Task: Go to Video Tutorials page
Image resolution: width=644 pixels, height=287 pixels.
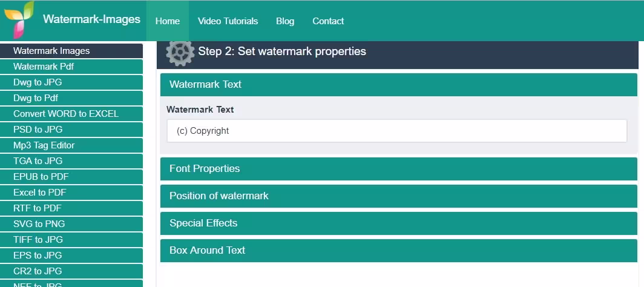Action: pyautogui.click(x=228, y=21)
